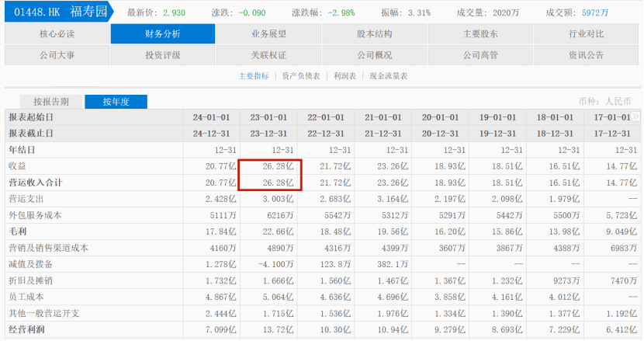Go to 股本结构 tab

375,34
